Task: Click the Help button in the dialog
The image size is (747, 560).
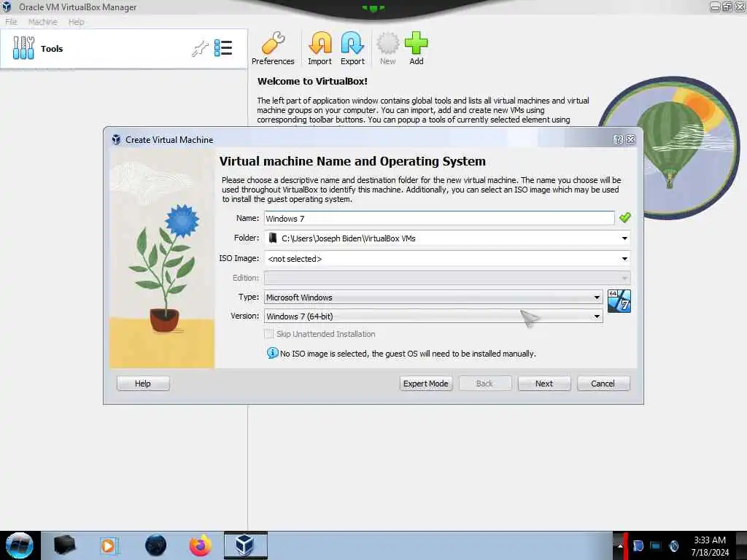Action: tap(143, 384)
